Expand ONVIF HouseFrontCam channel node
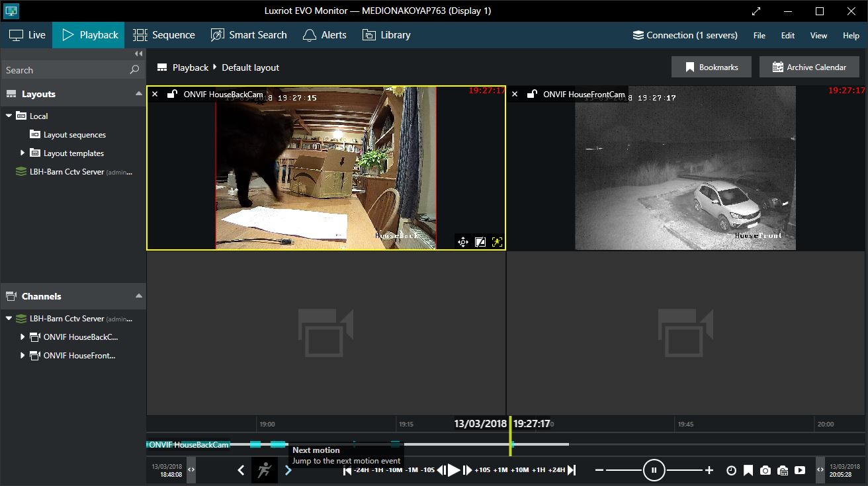Viewport: 868px width, 486px height. click(22, 355)
